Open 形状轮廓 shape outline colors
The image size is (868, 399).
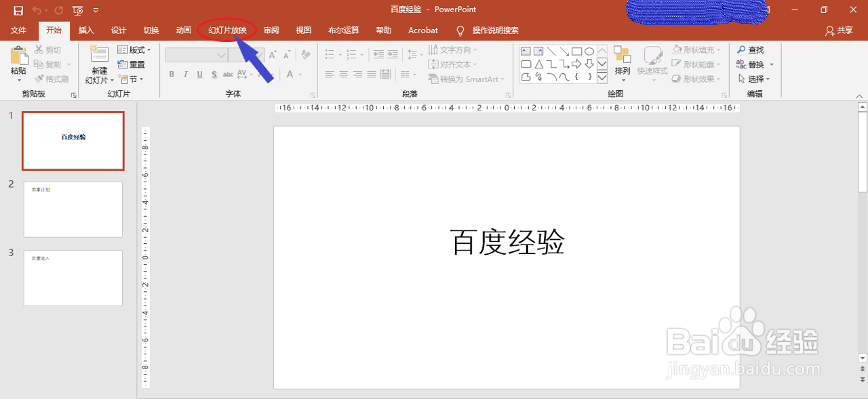click(697, 64)
